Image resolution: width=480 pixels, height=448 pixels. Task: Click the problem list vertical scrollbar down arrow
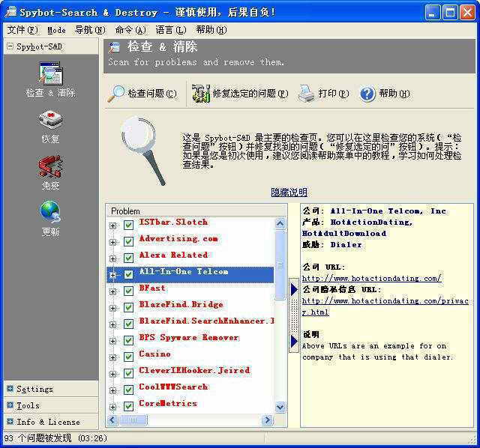pyautogui.click(x=280, y=407)
